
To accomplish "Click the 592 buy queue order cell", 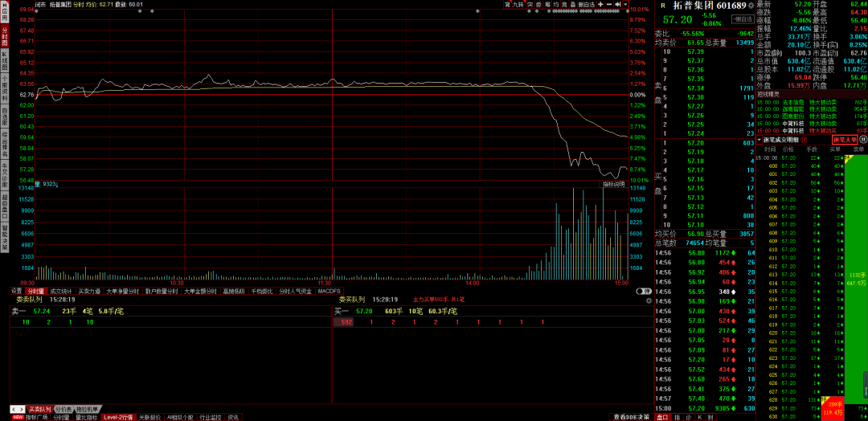I will click(x=343, y=322).
